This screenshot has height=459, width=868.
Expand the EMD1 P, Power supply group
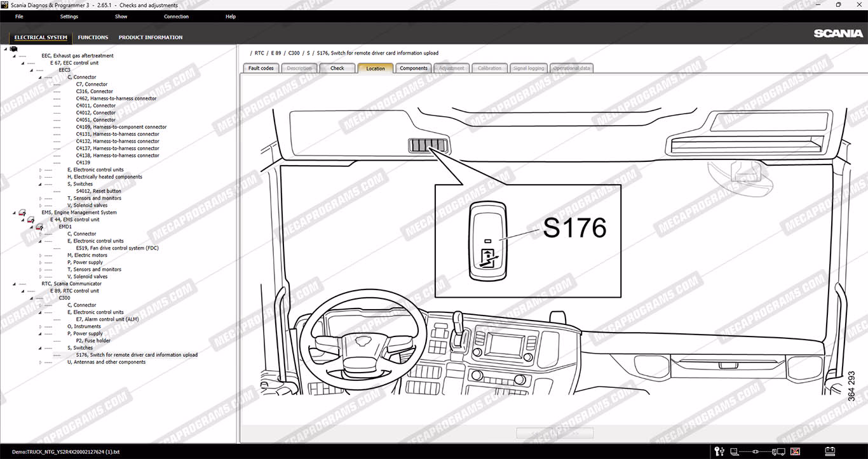coord(41,262)
